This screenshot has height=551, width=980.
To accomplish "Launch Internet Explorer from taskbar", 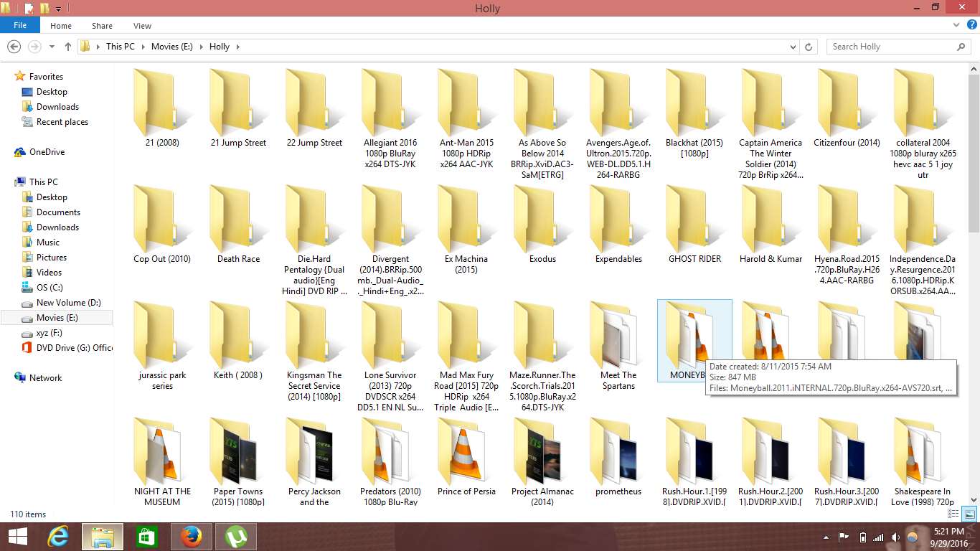I will coord(58,537).
